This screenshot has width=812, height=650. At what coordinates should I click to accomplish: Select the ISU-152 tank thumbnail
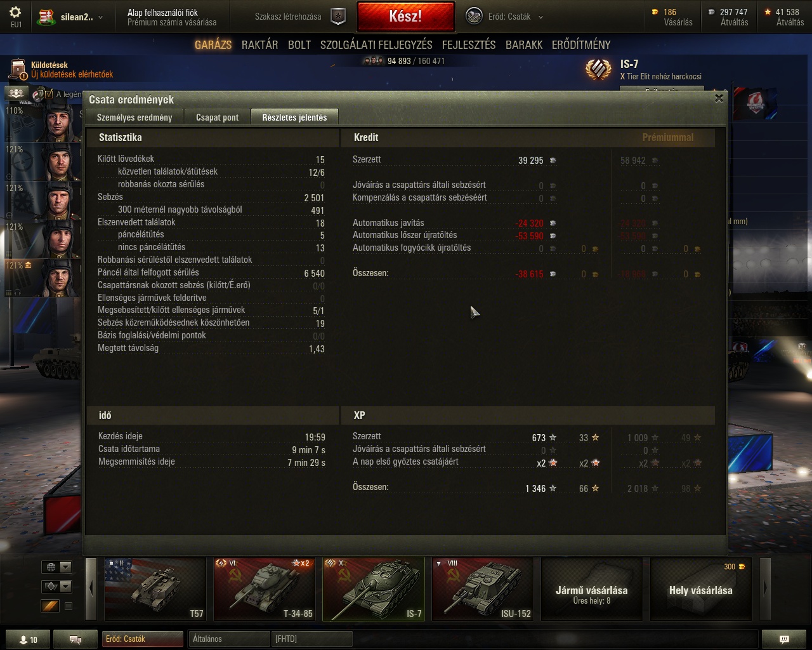482,588
